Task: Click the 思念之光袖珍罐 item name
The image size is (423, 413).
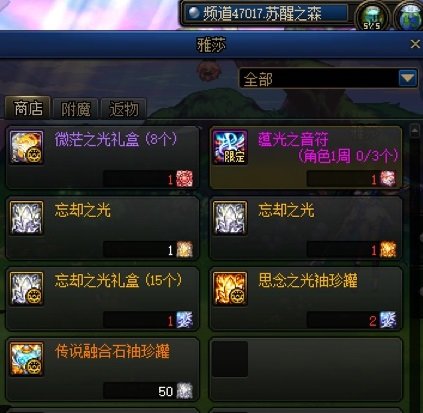Action: [308, 280]
